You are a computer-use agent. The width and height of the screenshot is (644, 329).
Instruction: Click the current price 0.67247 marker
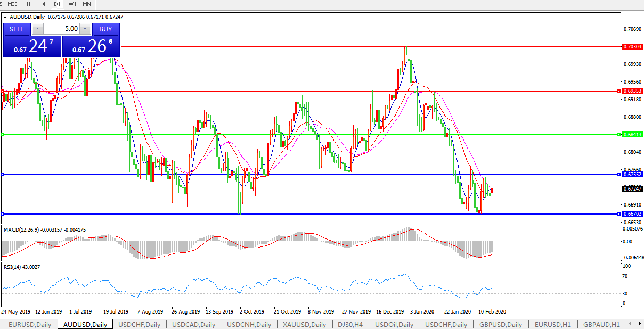pyautogui.click(x=632, y=189)
